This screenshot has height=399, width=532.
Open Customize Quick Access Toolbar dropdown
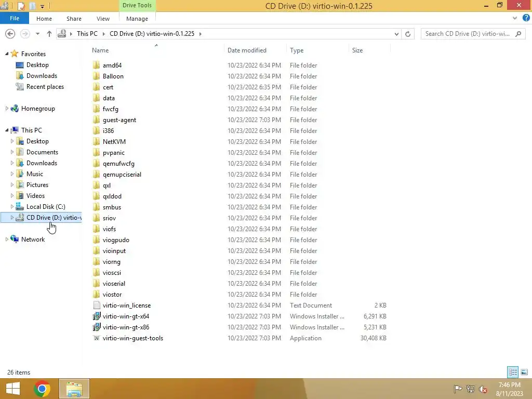(42, 6)
